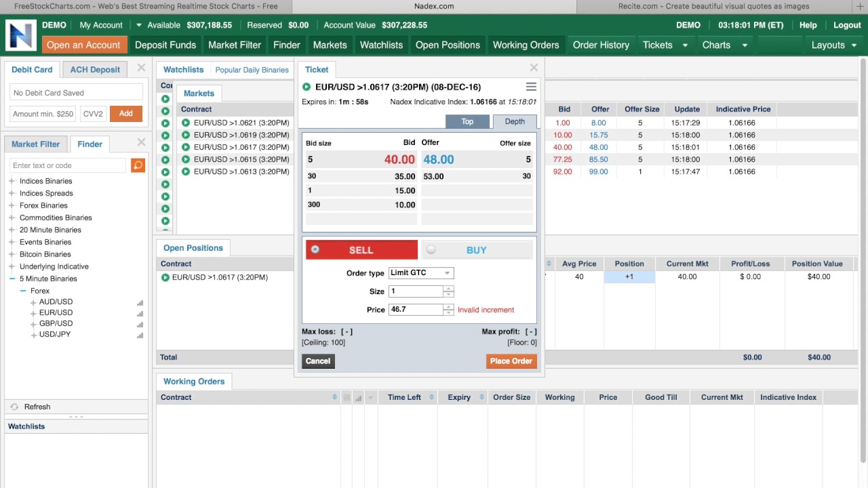Expand Bitcoin Binaries tree node
This screenshot has width=868, height=488.
click(12, 254)
